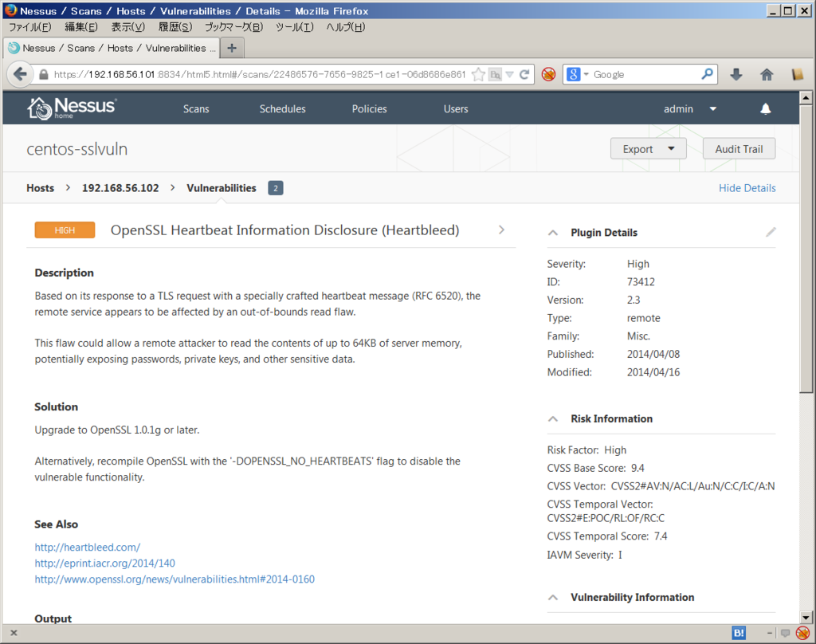Click the search magnifier icon

(707, 74)
